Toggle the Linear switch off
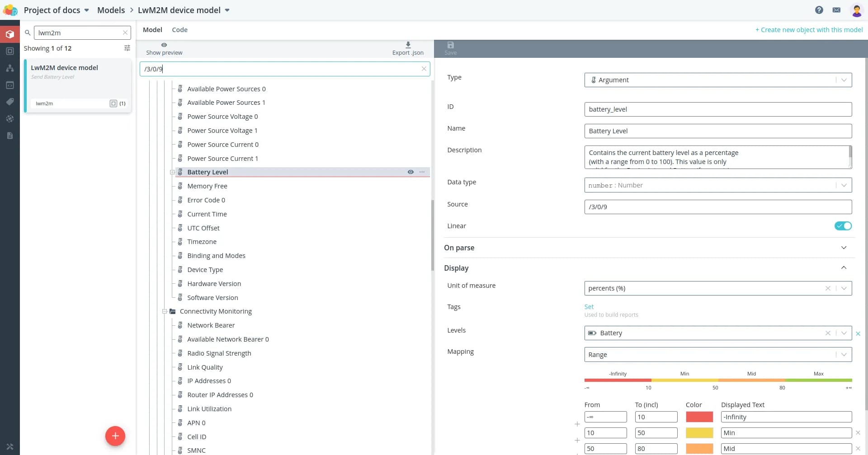 (843, 226)
